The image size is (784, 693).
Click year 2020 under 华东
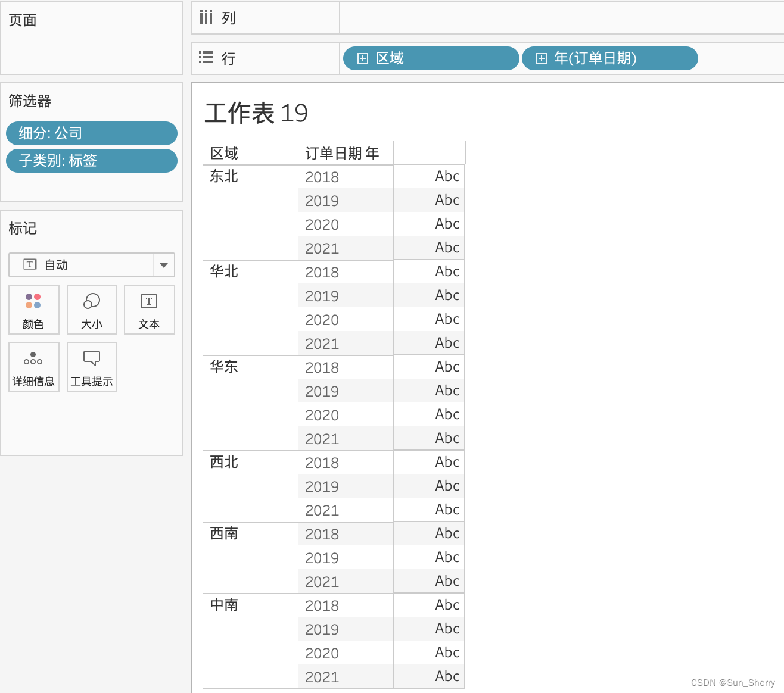pos(322,415)
